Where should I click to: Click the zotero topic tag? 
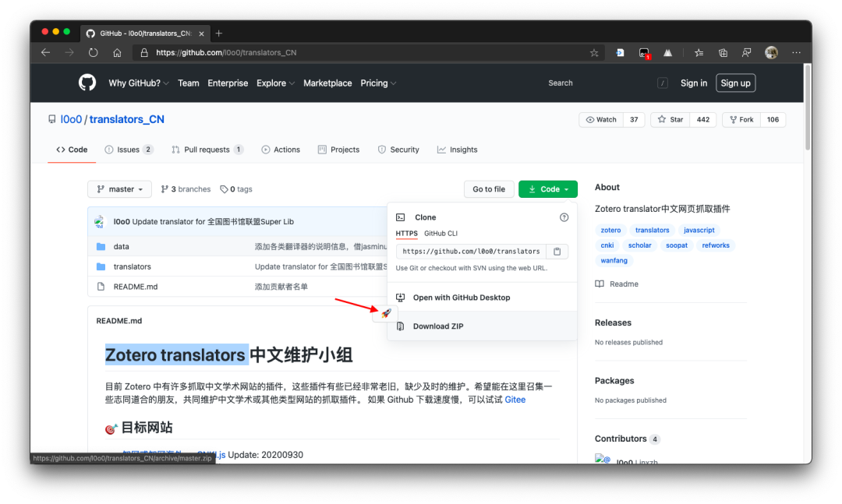(610, 231)
